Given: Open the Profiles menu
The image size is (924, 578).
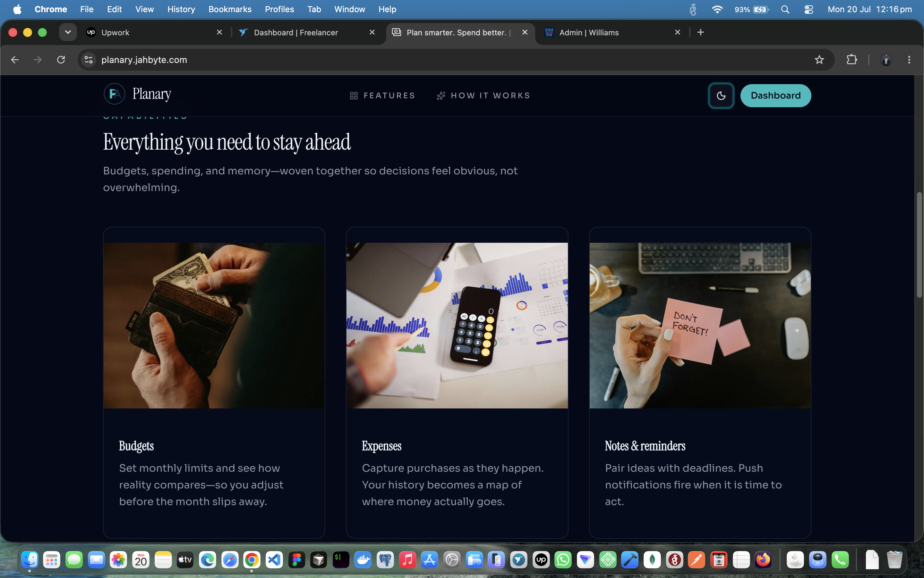Looking at the screenshot, I should point(279,9).
